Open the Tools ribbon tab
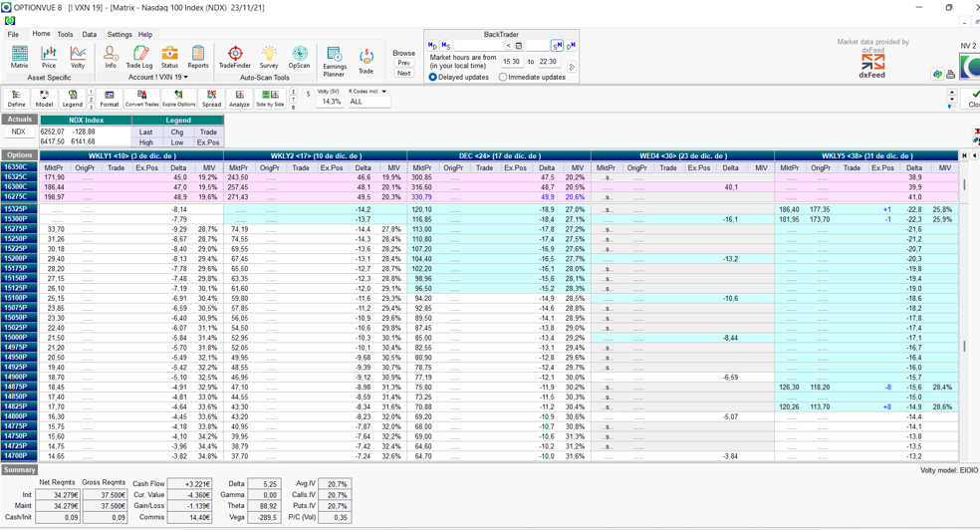 coord(65,35)
